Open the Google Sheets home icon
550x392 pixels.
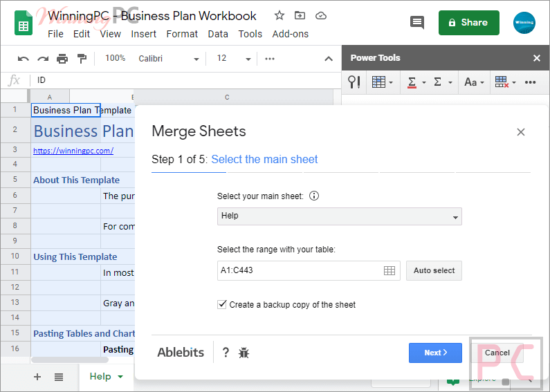click(24, 24)
